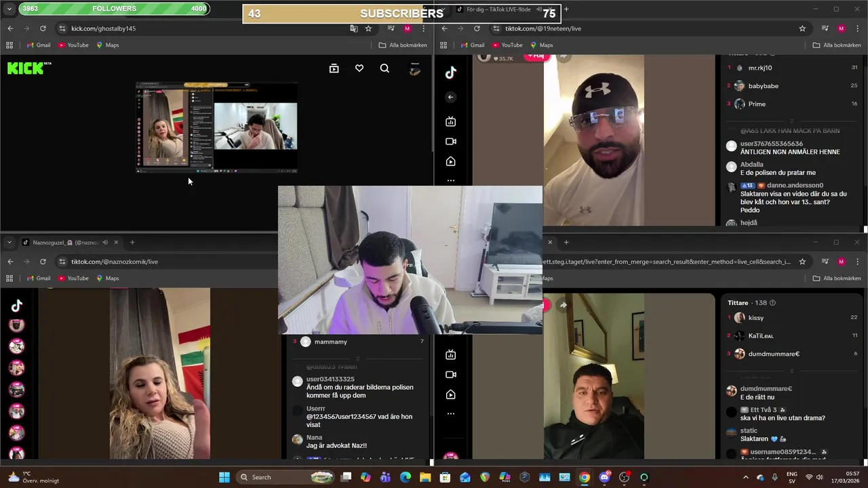868x488 pixels.
Task: Open Alla bokmärken in bottom-right window
Action: (x=837, y=279)
